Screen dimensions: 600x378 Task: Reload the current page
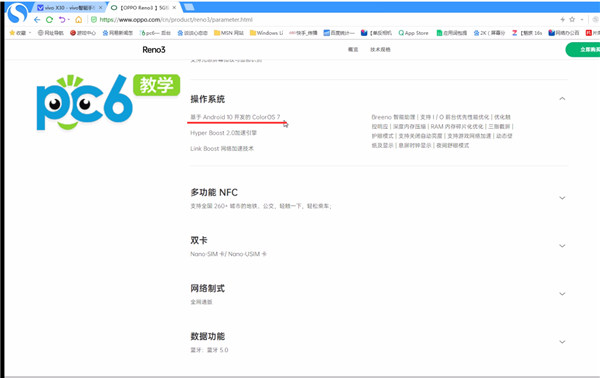[x=49, y=20]
